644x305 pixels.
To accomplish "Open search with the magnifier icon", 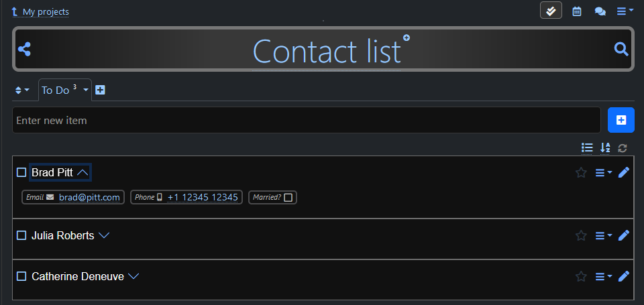I will click(x=621, y=49).
